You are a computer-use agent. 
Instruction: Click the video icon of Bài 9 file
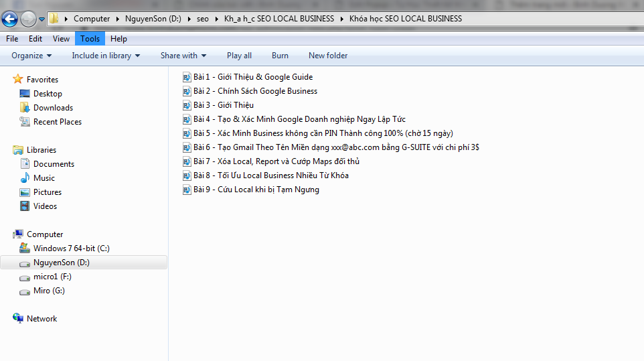point(187,190)
